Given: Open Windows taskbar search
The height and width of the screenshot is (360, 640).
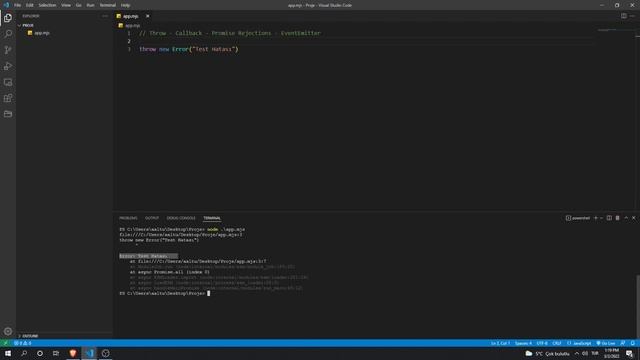Looking at the screenshot, I should 24,353.
